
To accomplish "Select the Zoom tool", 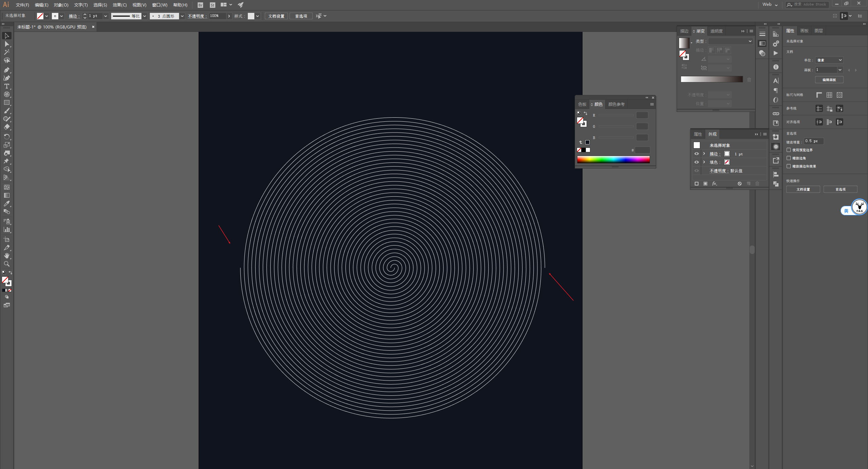I will click(6, 264).
